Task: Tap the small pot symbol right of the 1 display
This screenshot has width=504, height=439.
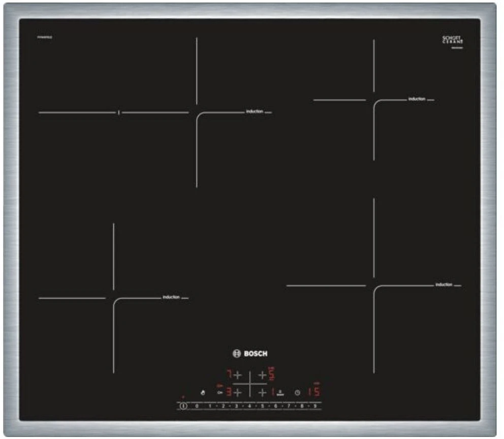Action: tap(280, 393)
